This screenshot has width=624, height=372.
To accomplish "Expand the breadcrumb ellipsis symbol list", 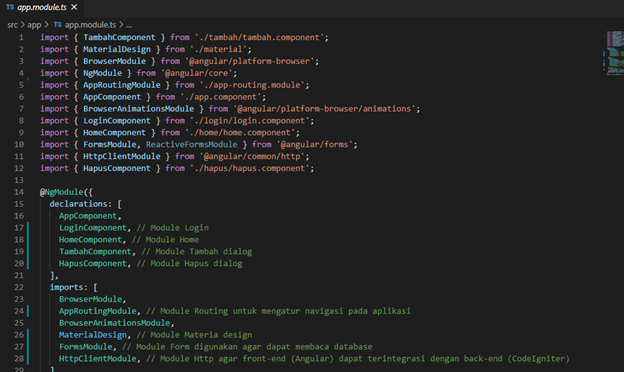I will (x=129, y=25).
